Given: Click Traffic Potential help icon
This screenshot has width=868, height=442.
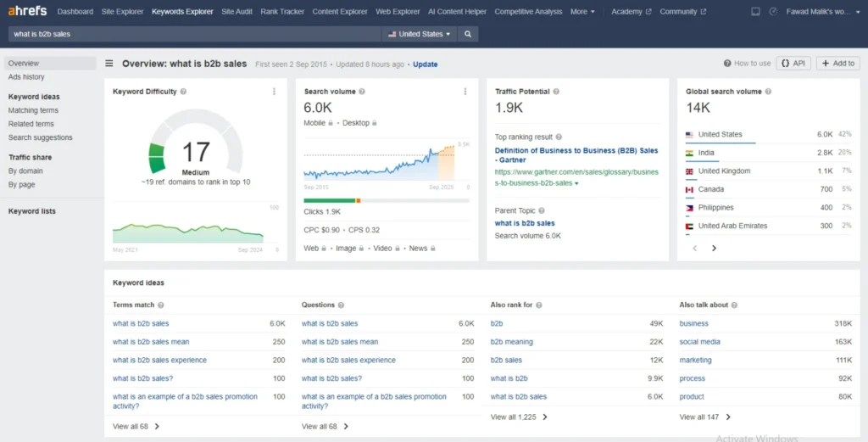Looking at the screenshot, I should (x=556, y=92).
